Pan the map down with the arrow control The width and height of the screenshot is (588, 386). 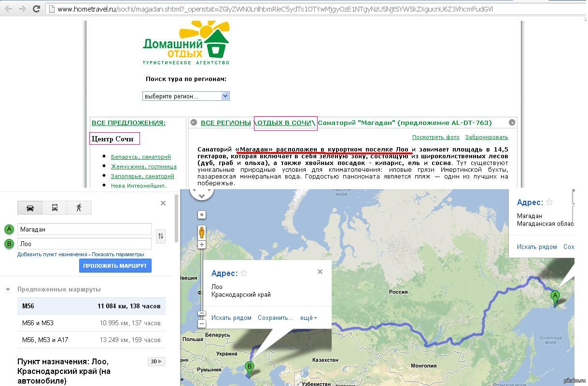(x=202, y=195)
